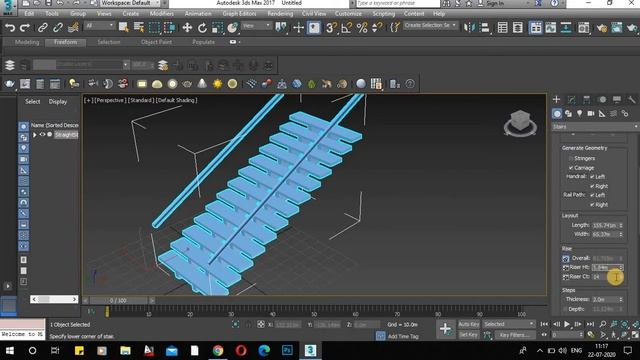The image size is (640, 360).
Task: Click Add Time Tag label
Action: pyautogui.click(x=403, y=336)
